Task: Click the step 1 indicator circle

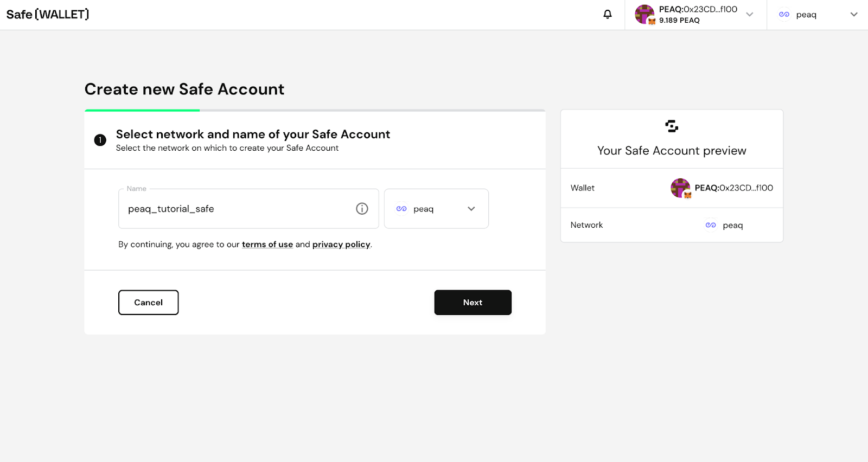Action: [100, 140]
